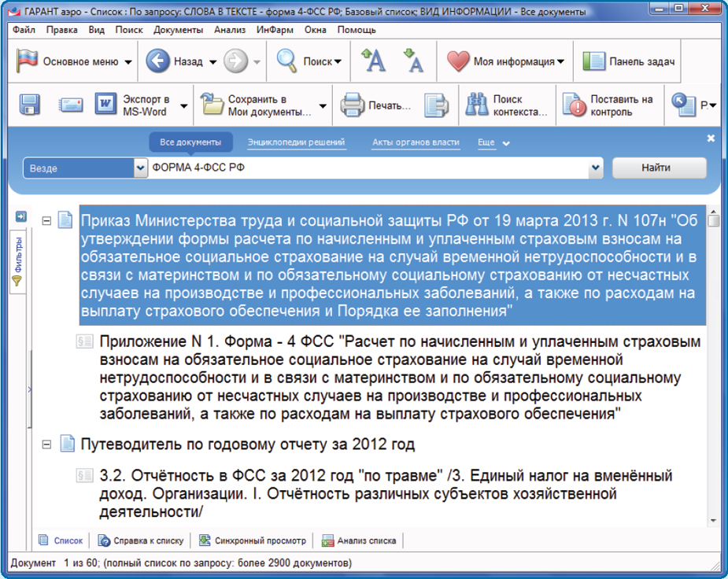Click the Export to MS-Word icon
728x579 pixels.
105,105
